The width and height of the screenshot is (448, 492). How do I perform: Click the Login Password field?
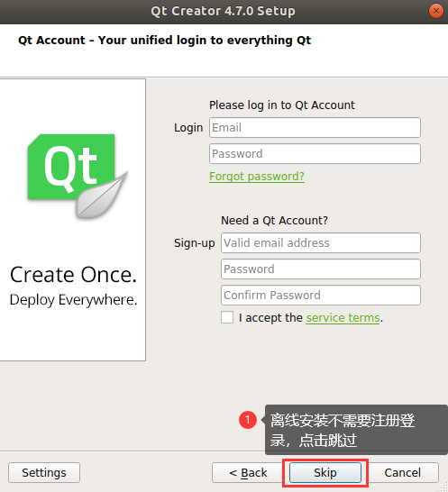[x=315, y=154]
